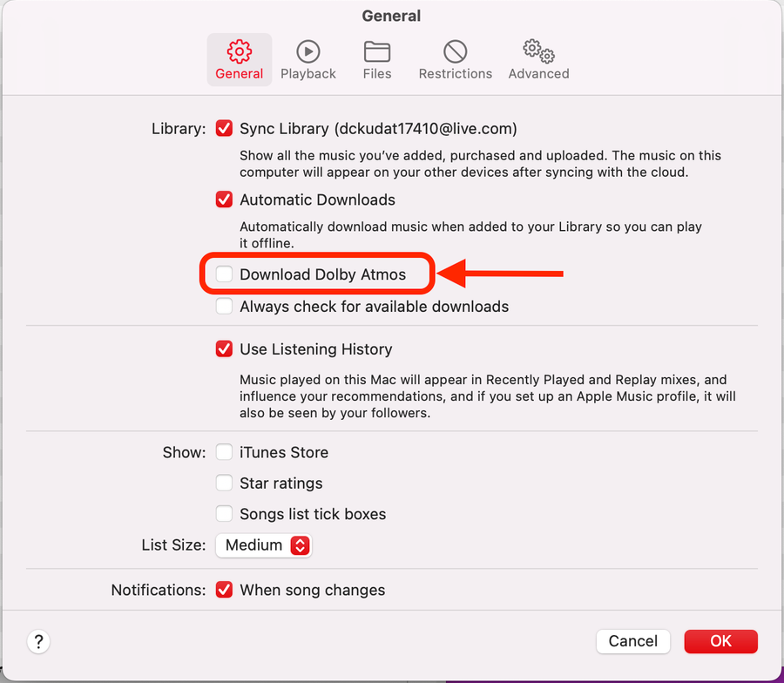Enable Star ratings display

coord(225,484)
